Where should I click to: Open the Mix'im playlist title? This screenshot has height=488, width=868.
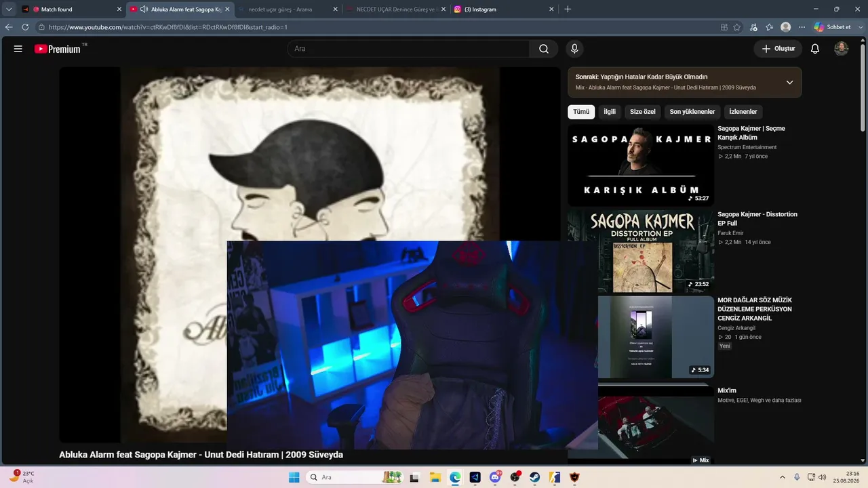[727, 390]
